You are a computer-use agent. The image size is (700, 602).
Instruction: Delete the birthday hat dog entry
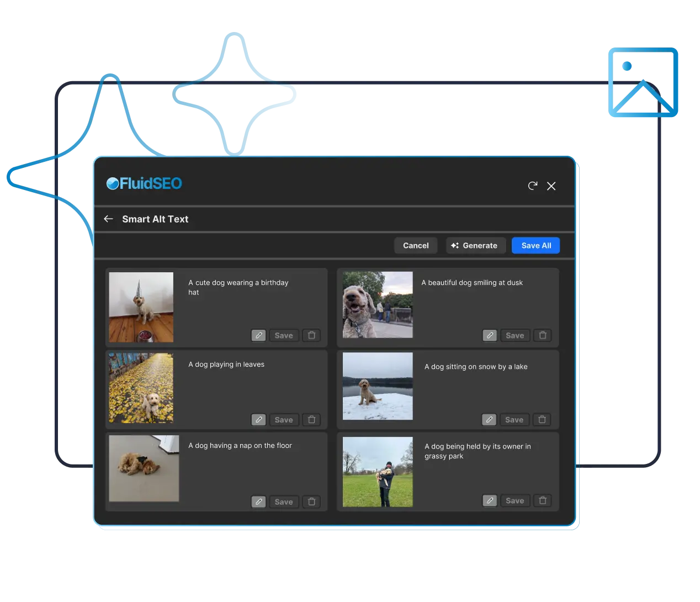pos(311,335)
